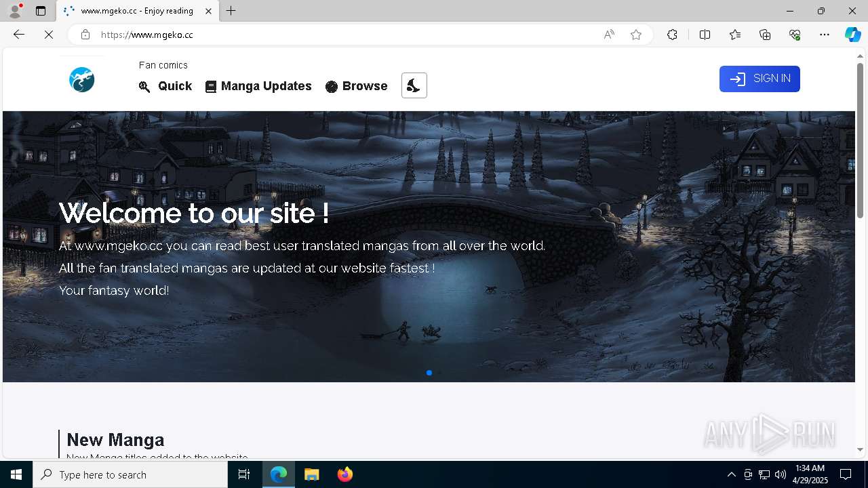Open Microsoft Edge taskbar icon

279,474
